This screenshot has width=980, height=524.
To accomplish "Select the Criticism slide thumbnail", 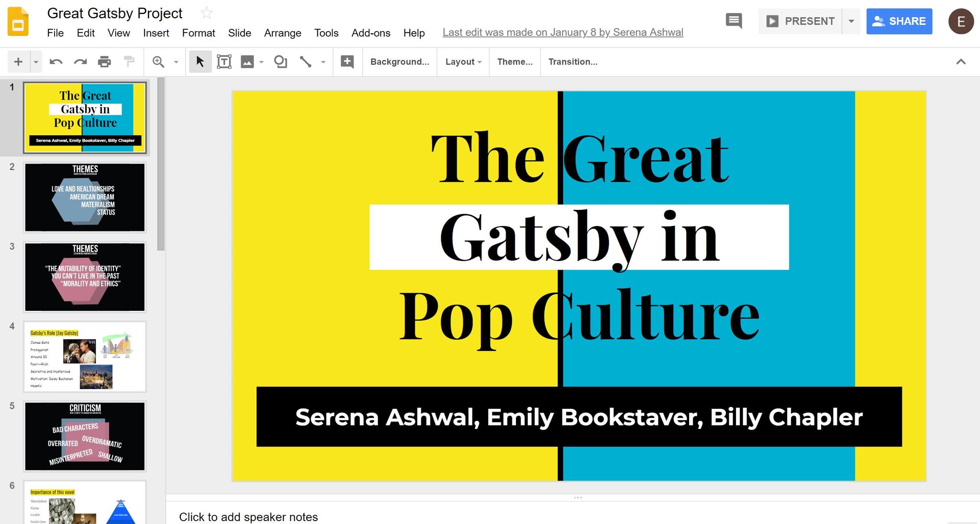I will pos(85,436).
